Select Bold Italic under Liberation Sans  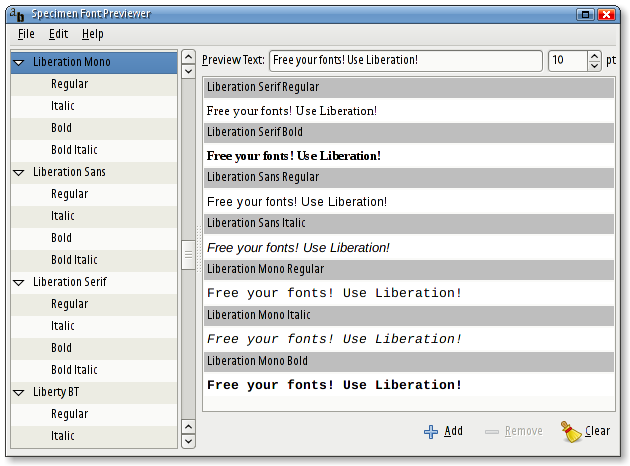(x=94, y=260)
